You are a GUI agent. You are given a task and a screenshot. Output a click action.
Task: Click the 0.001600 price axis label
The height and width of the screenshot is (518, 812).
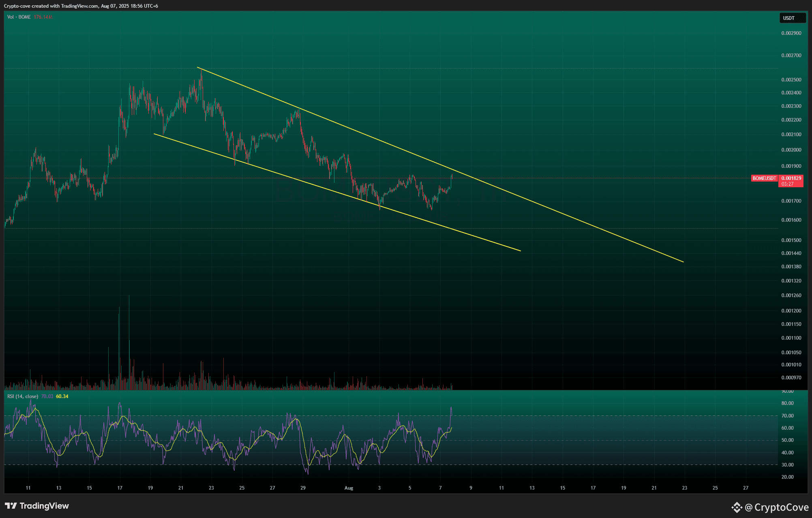(791, 220)
